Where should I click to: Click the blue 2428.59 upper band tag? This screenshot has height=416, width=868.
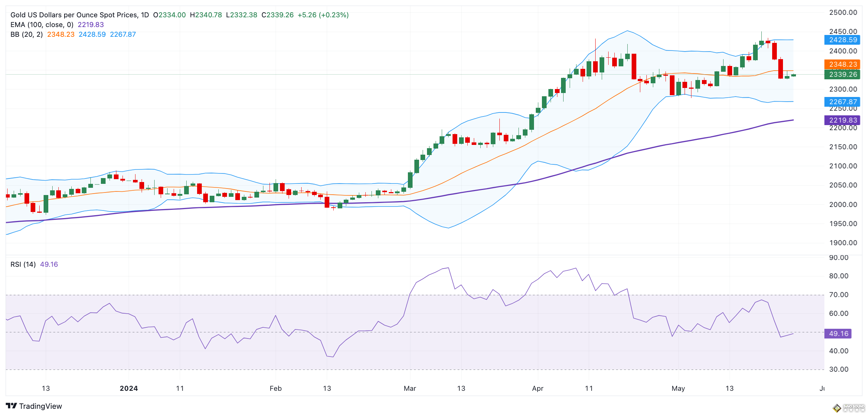point(842,40)
